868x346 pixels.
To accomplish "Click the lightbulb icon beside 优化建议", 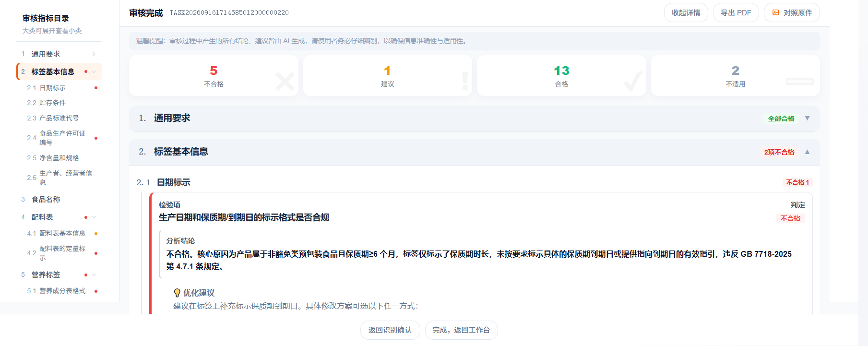I will pyautogui.click(x=177, y=293).
